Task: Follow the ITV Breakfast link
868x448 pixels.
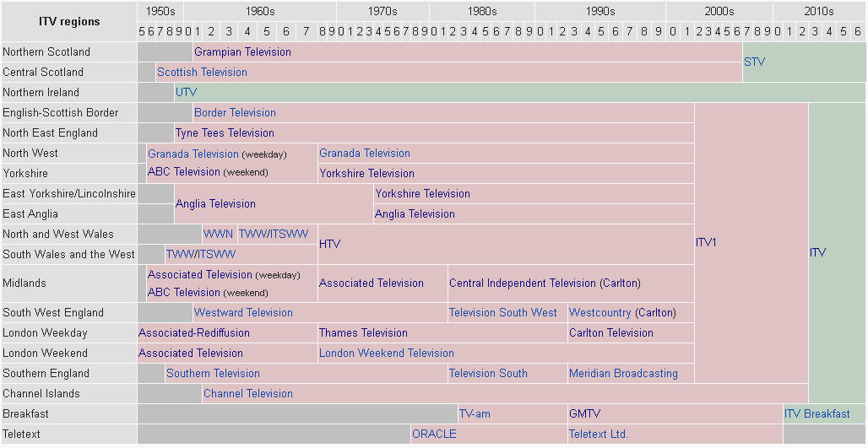Action: [817, 413]
